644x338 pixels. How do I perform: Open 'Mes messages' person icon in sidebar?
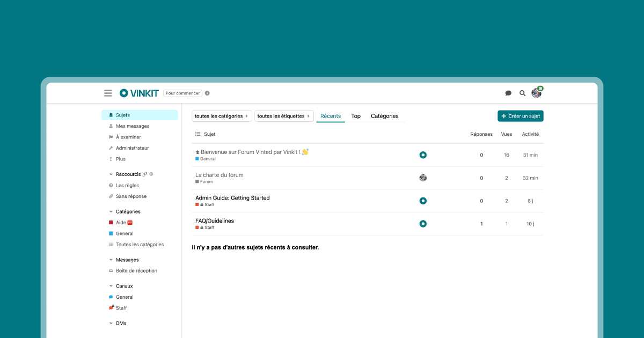click(111, 126)
